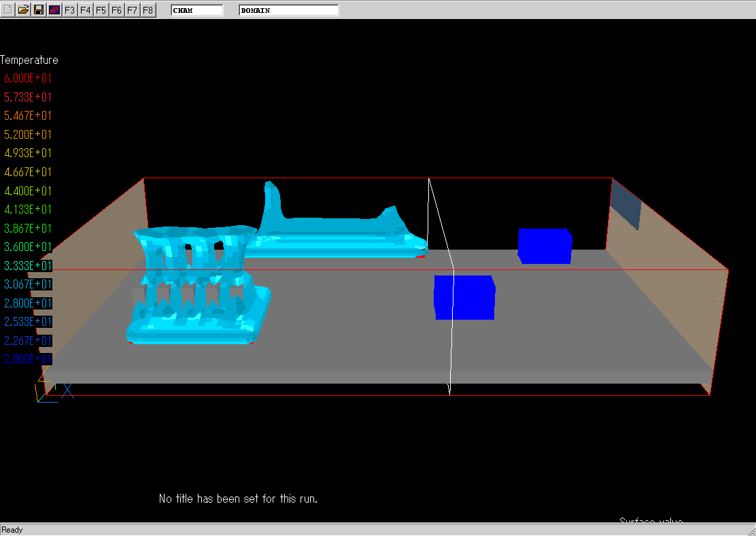Click the 4.400E+01 legend value

(28, 190)
